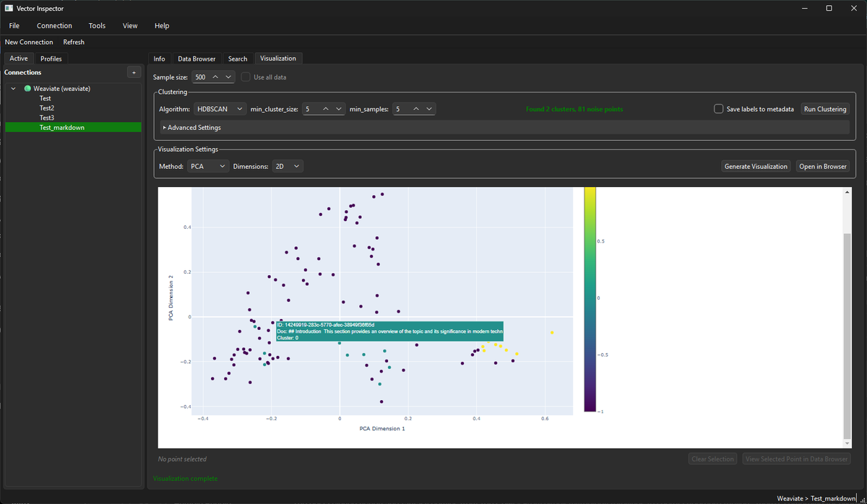867x504 pixels.
Task: Select the Visualization tab
Action: (x=278, y=58)
